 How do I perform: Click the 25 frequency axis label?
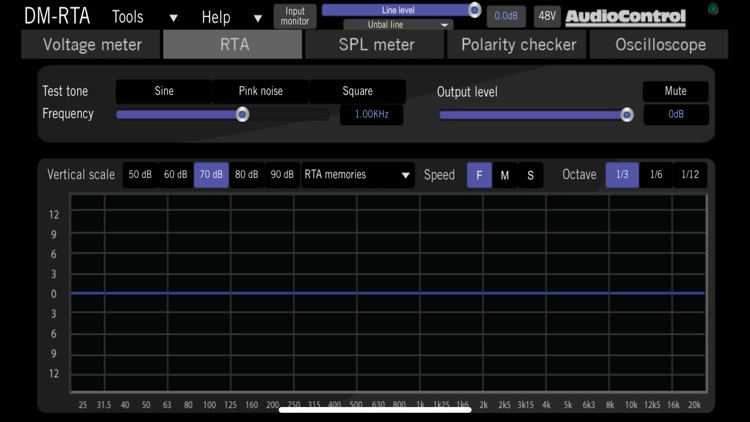(x=83, y=405)
